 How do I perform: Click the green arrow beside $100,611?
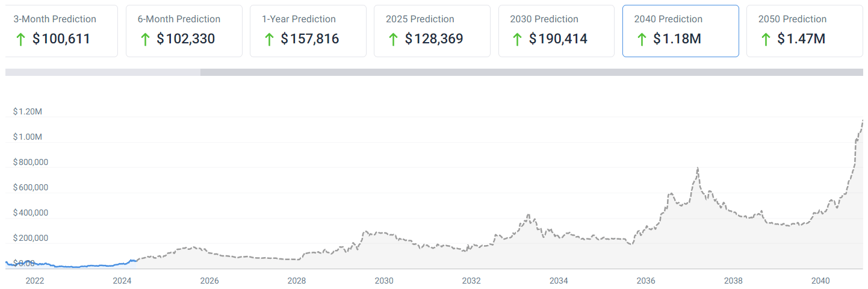click(20, 40)
